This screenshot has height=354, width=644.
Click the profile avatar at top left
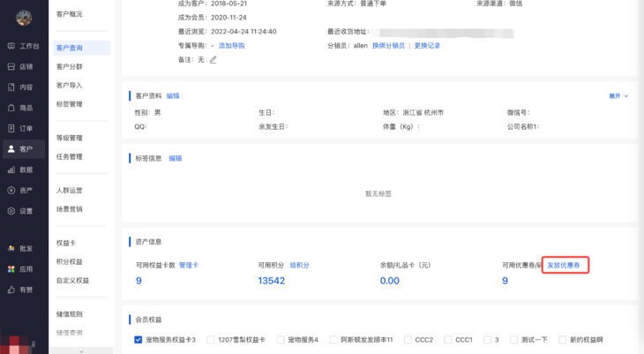pyautogui.click(x=23, y=17)
